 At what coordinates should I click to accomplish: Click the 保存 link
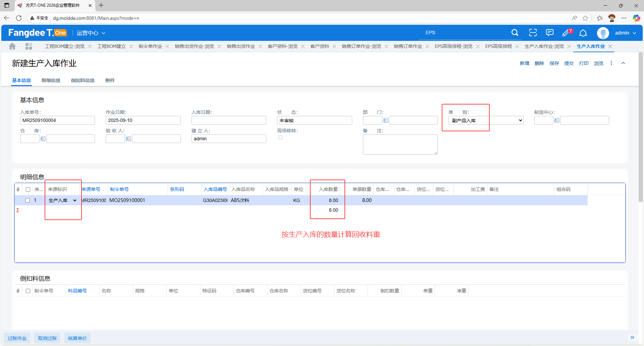[554, 63]
